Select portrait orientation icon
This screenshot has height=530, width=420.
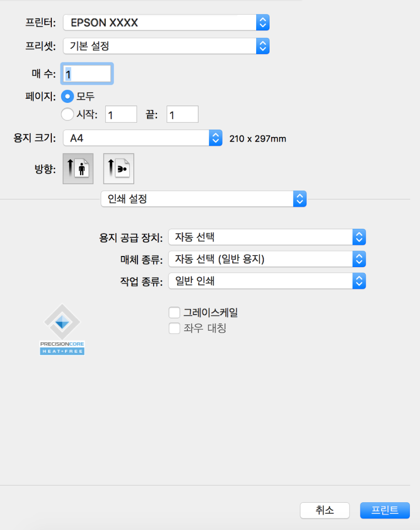(78, 169)
